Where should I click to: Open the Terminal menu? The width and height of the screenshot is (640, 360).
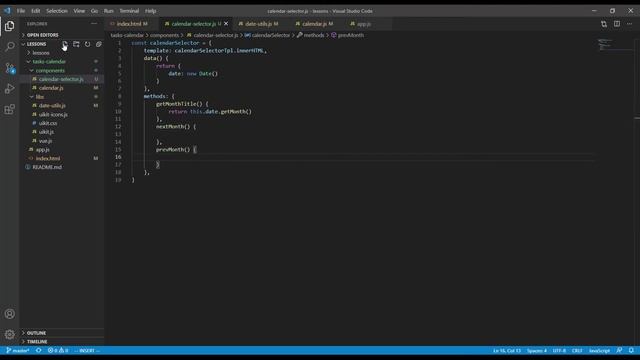click(x=129, y=11)
